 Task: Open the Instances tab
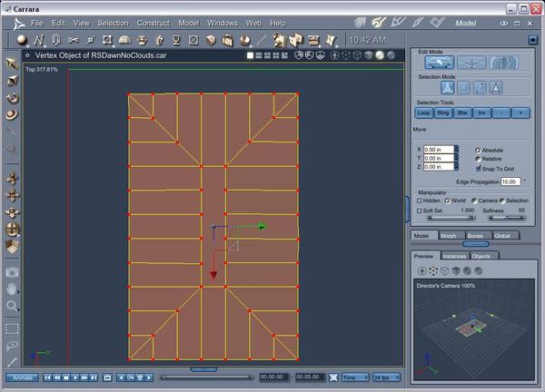[454, 256]
